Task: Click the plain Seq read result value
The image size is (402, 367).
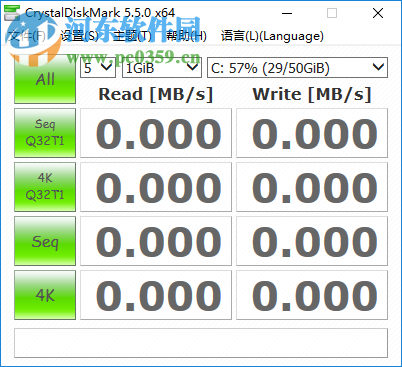Action: pos(156,241)
